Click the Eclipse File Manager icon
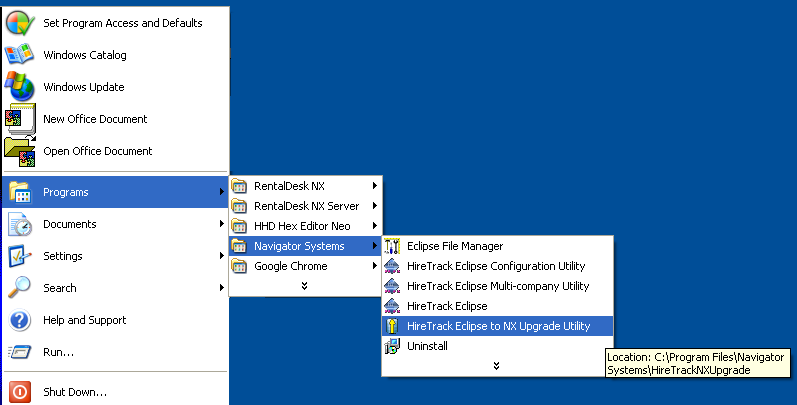Screen dimensions: 797x405 pyautogui.click(x=392, y=246)
